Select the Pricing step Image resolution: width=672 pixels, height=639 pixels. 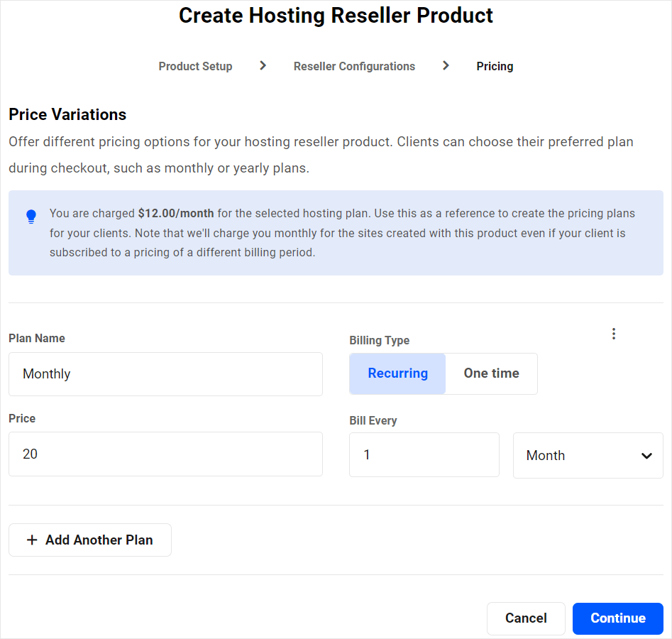coord(495,65)
